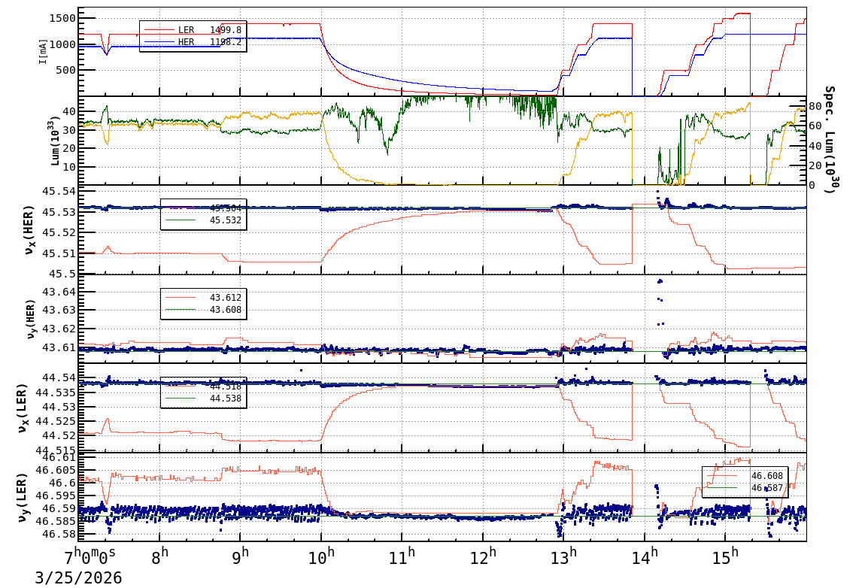This screenshot has height=588, width=868.
Task: Click the 44.538 green legend entry
Action: 203,399
